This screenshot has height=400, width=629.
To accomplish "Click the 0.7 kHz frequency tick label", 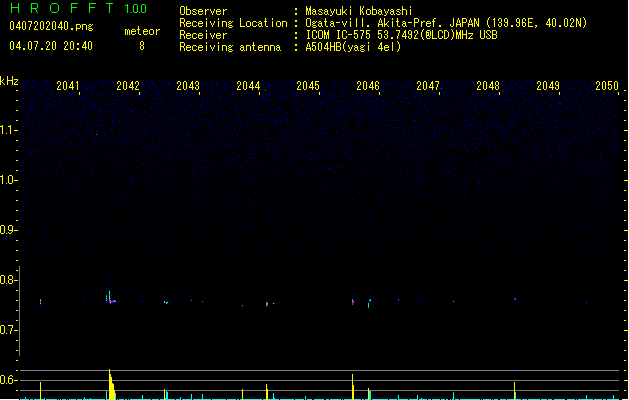I will (x=8, y=330).
